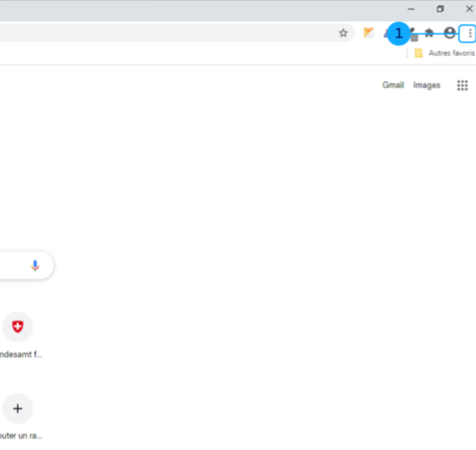Screen dimensions: 476x450
Task: Open the Google apps grid launcher
Action: click(x=462, y=86)
